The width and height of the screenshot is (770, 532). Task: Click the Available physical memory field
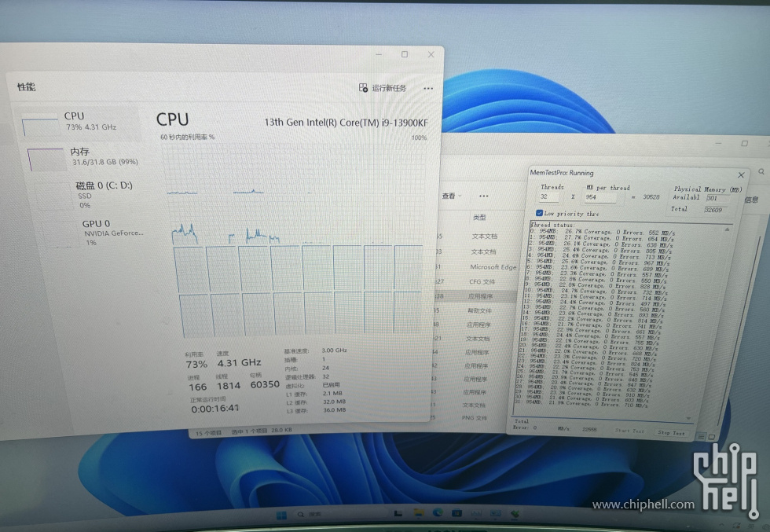(717, 198)
